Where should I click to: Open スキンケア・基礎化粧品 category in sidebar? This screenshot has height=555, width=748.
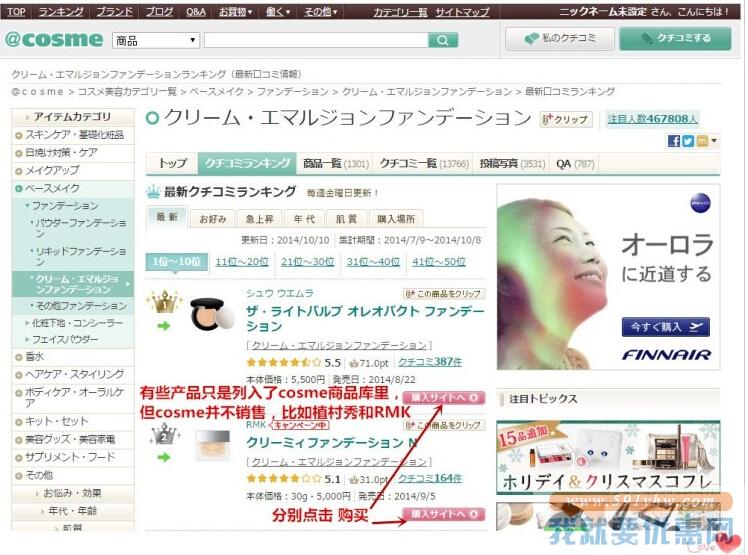click(x=74, y=135)
